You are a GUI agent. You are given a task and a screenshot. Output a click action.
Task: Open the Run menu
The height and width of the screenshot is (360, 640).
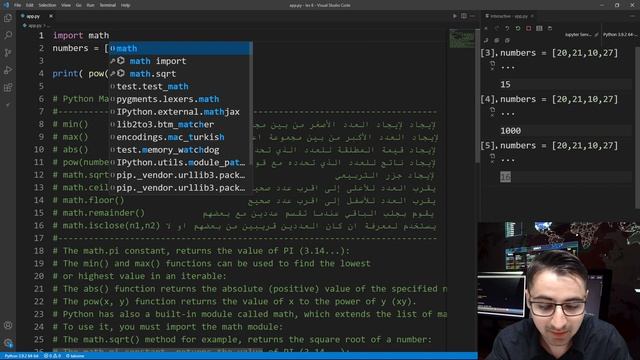point(90,5)
